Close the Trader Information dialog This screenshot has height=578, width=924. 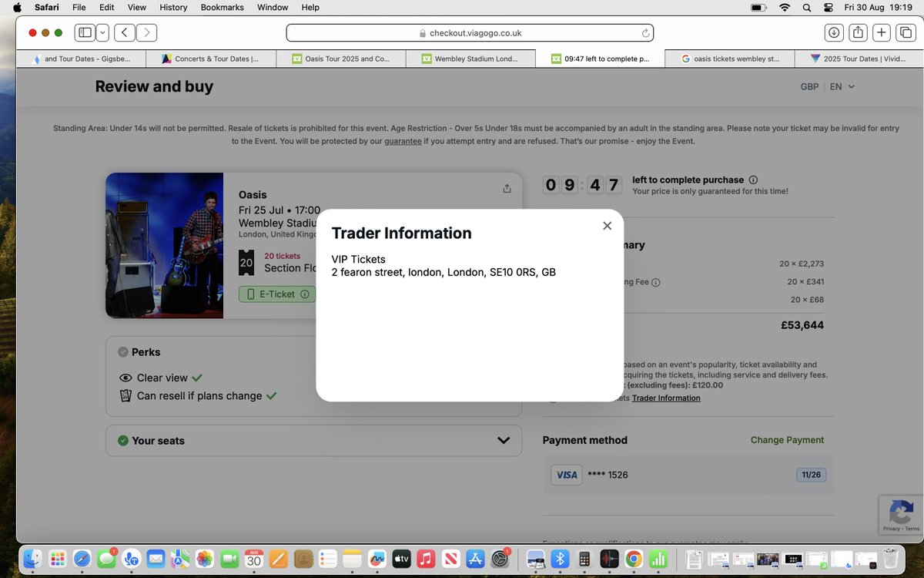(607, 226)
